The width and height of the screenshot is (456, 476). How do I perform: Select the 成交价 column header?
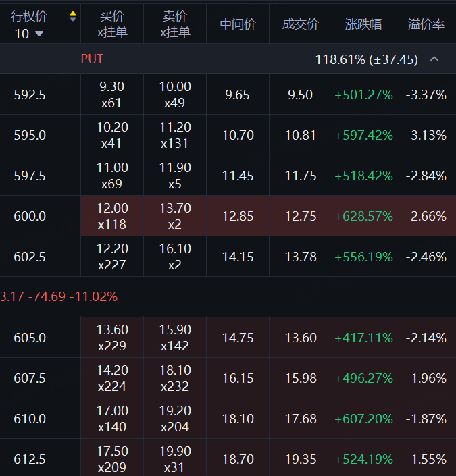point(301,24)
